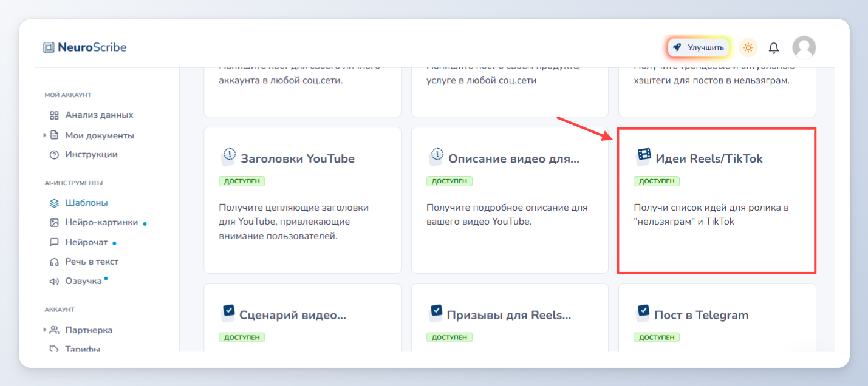The width and height of the screenshot is (868, 386).
Task: Click the rocket icon on the Улучшить button
Action: point(677,47)
